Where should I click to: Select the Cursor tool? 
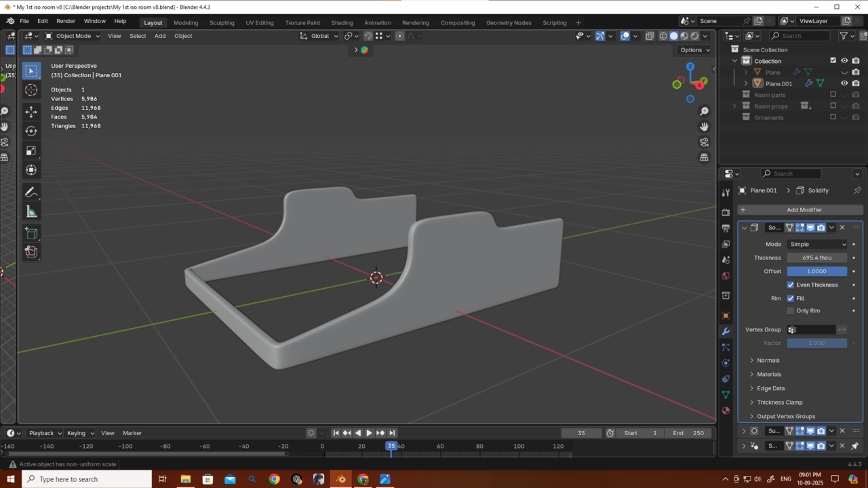[x=31, y=90]
